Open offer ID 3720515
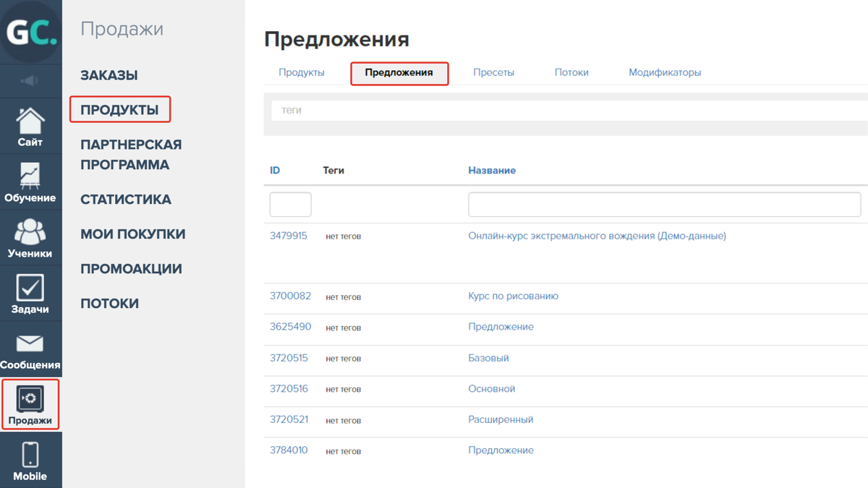 pos(289,358)
